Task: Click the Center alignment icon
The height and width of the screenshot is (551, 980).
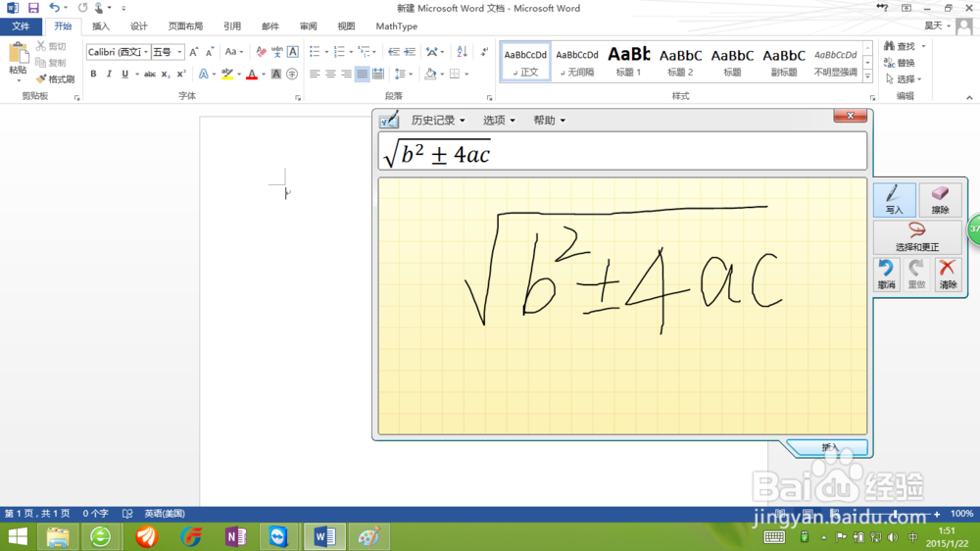Action: pos(330,74)
